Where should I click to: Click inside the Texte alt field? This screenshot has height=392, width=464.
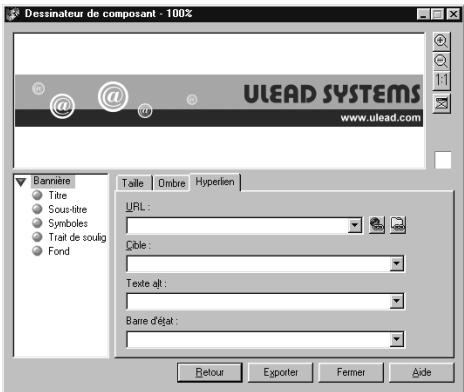[258, 301]
